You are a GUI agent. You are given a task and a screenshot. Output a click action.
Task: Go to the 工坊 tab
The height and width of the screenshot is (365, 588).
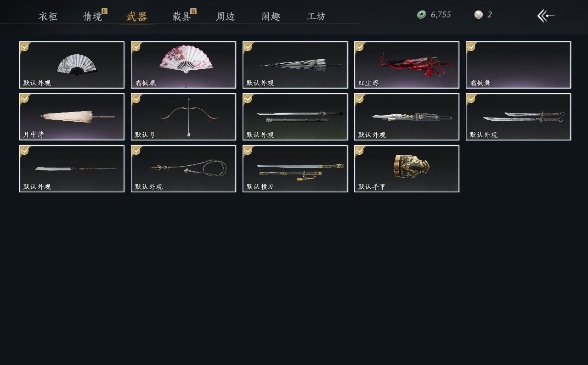[x=316, y=17]
